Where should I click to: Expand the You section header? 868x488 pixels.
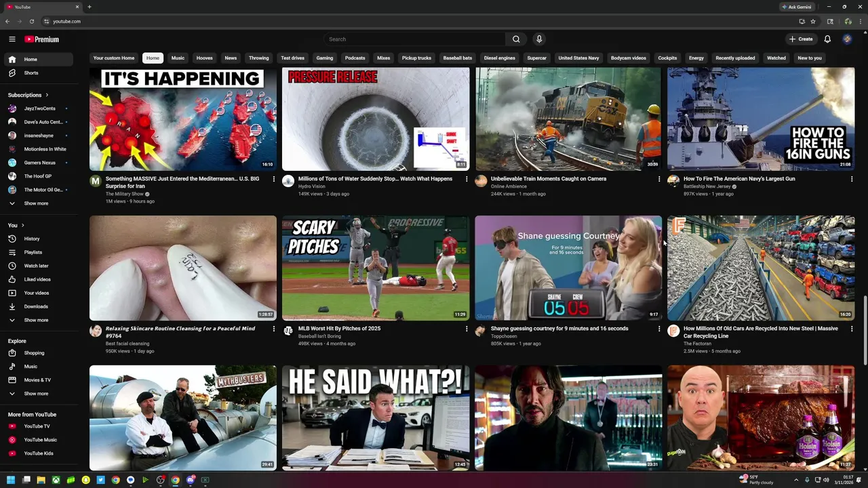(16, 225)
